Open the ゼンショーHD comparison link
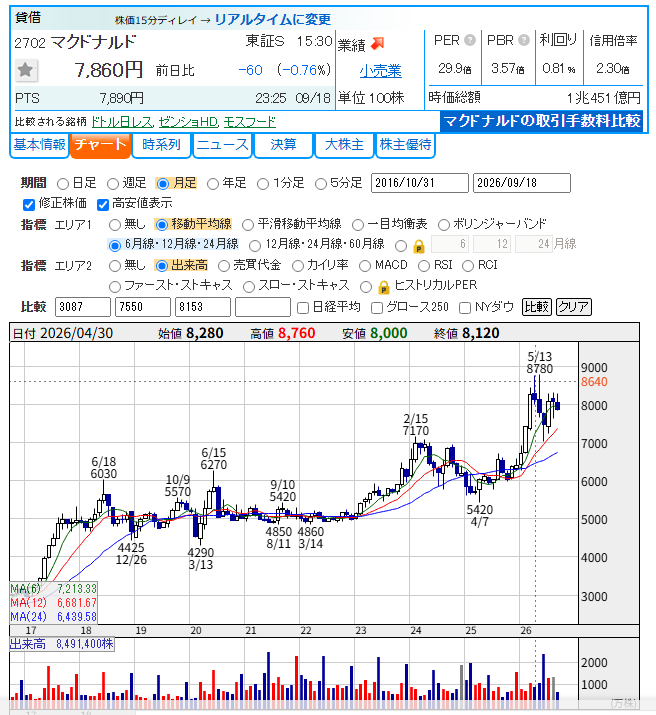656x715 pixels. pos(189,122)
